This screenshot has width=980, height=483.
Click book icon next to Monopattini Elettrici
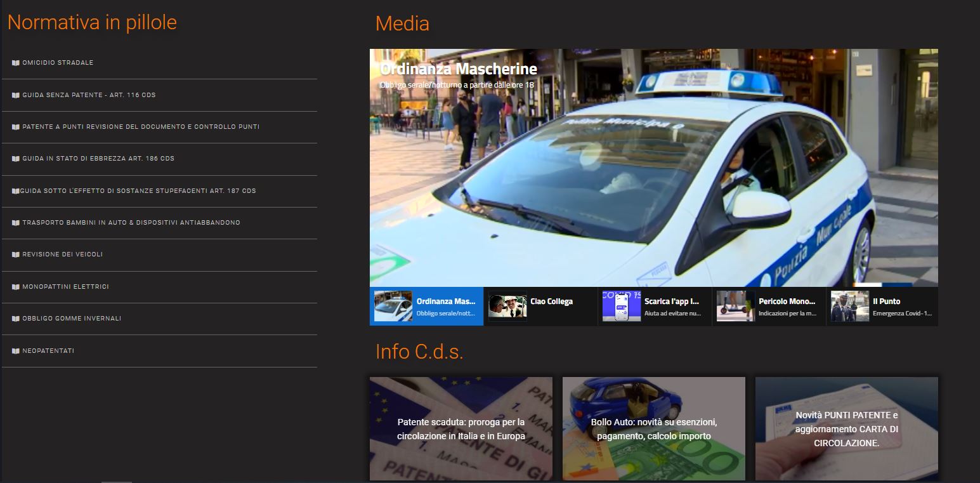[x=16, y=287]
